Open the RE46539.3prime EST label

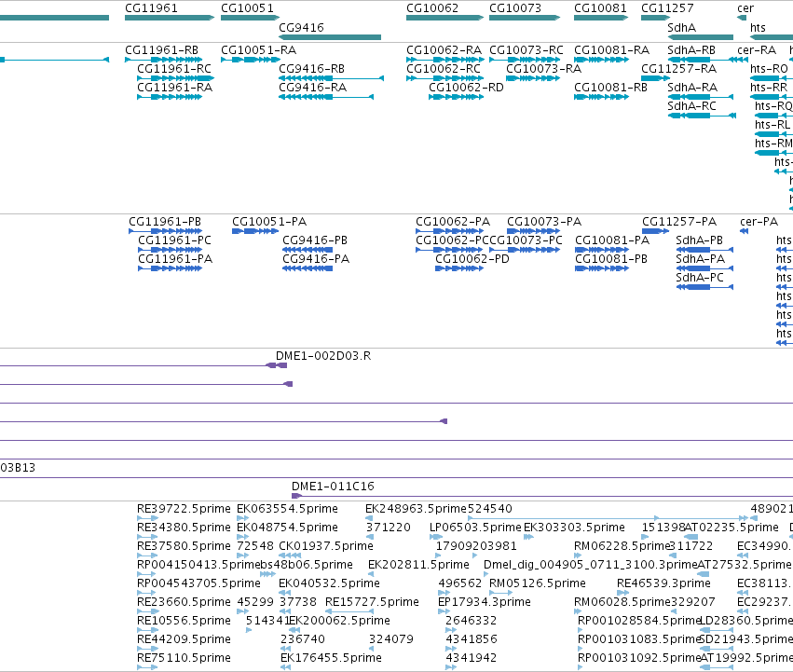point(663,583)
